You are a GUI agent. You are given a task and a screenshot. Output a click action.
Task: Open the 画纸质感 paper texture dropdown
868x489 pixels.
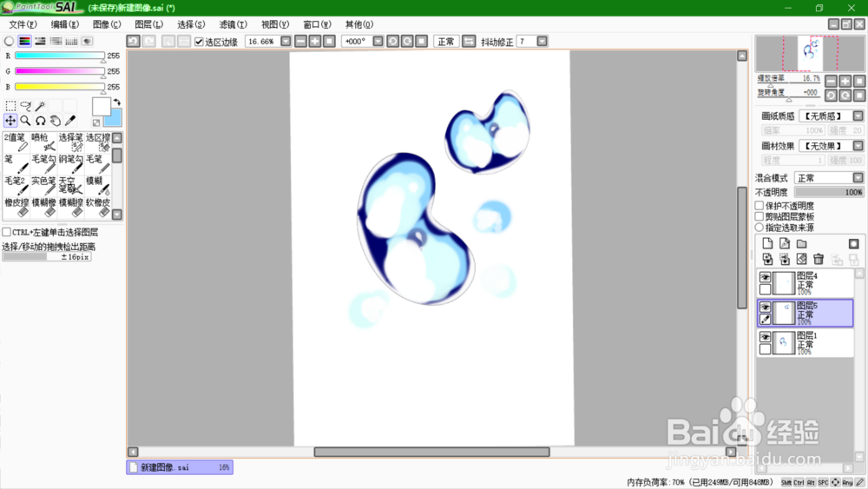858,116
